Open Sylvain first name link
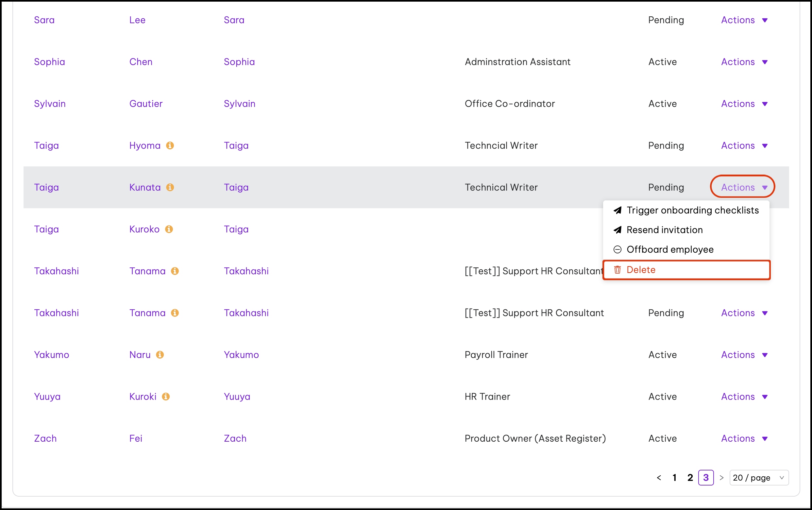Viewport: 812px width, 510px height. coord(50,104)
